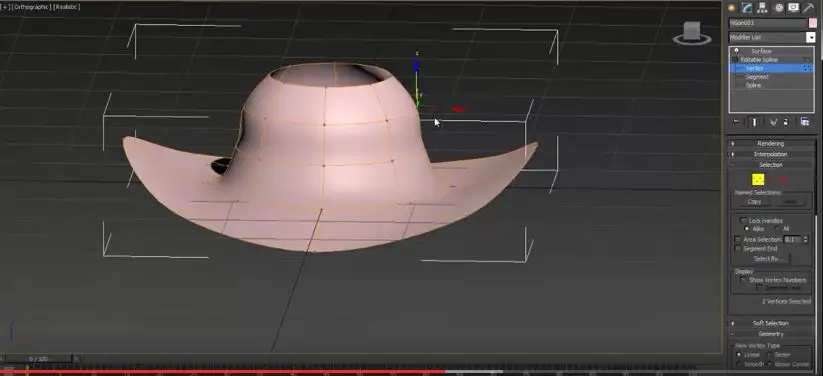
Task: Open the Utilities hammer panel tab
Action: click(809, 8)
